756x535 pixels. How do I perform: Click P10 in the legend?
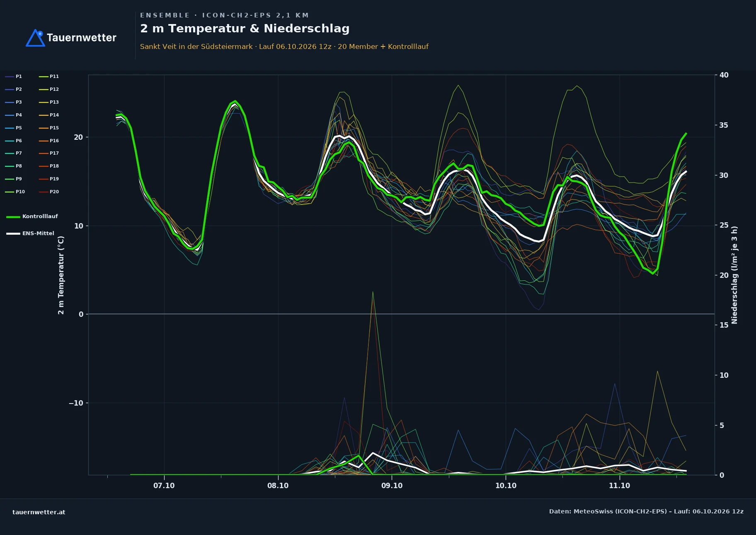click(x=15, y=192)
